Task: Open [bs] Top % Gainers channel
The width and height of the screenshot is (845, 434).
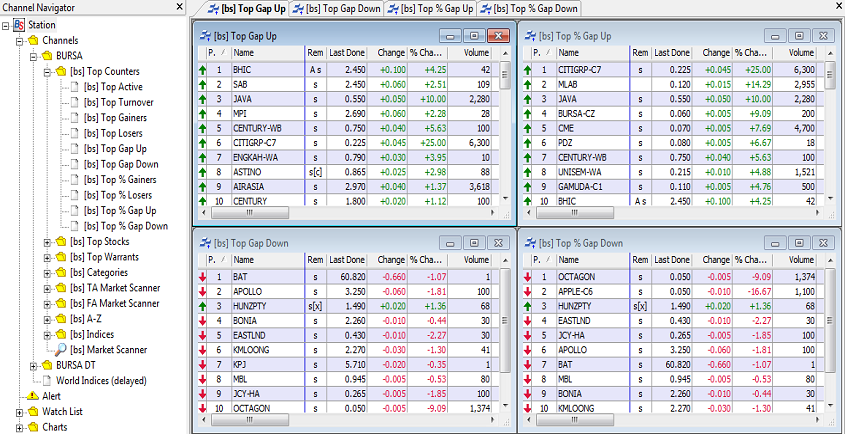Action: pos(120,180)
